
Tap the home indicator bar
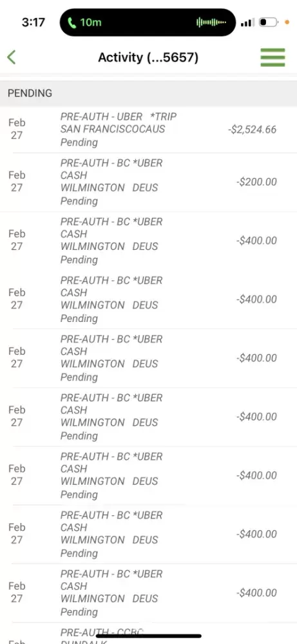pos(148,636)
